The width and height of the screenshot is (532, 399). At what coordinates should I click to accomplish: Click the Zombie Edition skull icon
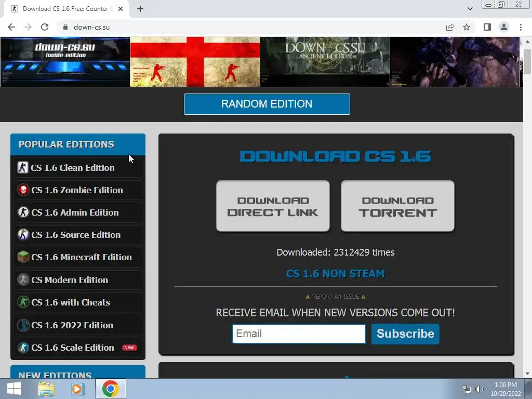click(23, 190)
